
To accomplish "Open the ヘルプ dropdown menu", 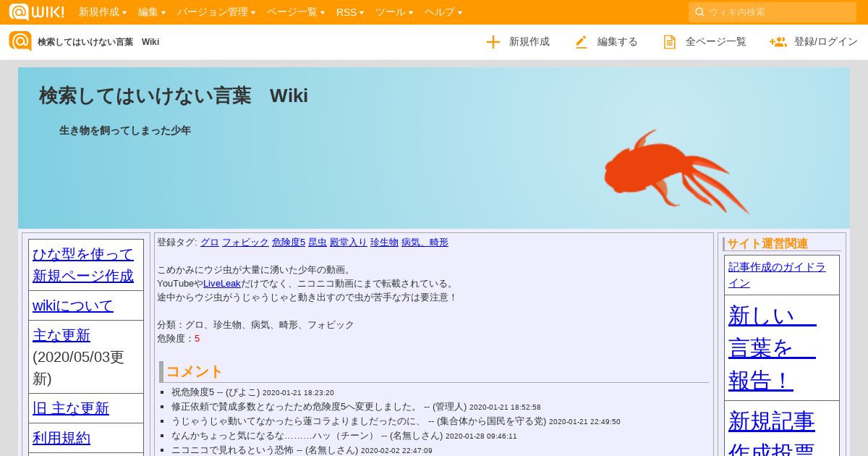I will pyautogui.click(x=443, y=12).
